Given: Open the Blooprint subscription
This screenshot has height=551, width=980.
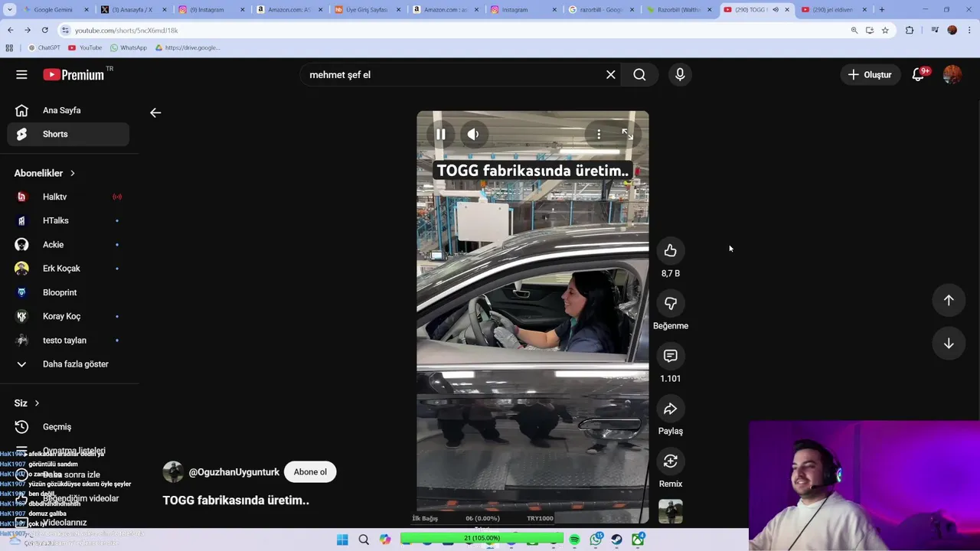Looking at the screenshot, I should [68, 292].
